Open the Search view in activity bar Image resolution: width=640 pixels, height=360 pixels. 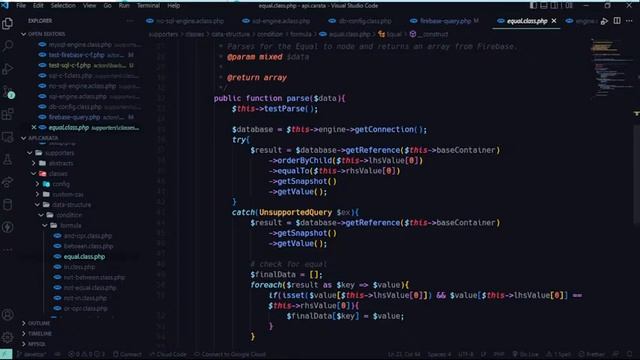(x=7, y=46)
